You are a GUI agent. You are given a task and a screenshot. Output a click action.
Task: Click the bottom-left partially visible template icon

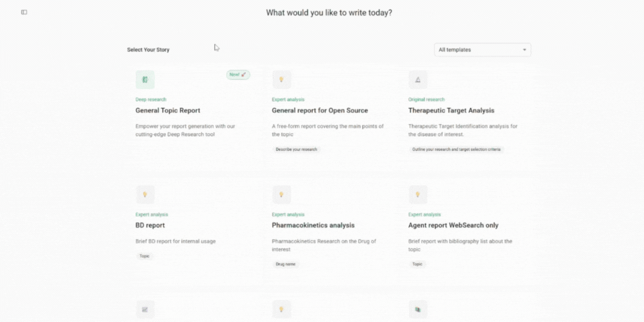145,309
